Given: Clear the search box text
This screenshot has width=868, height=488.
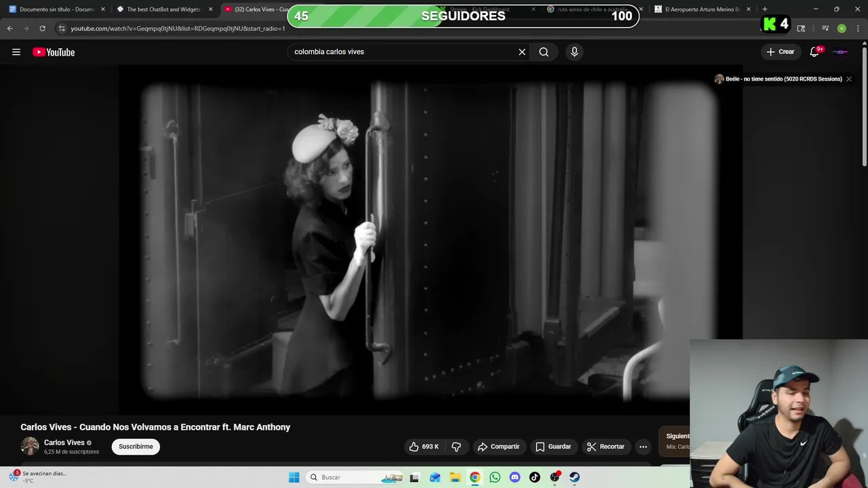Looking at the screenshot, I should 522,52.
